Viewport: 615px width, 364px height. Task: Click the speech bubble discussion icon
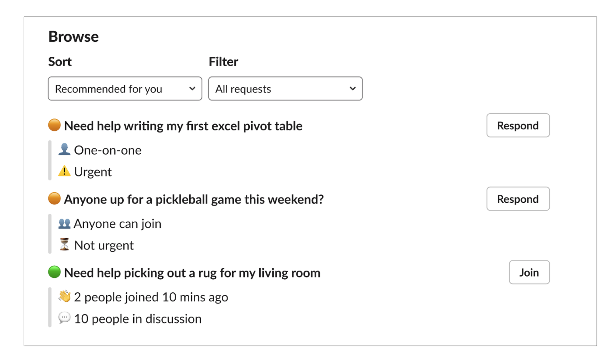click(64, 318)
